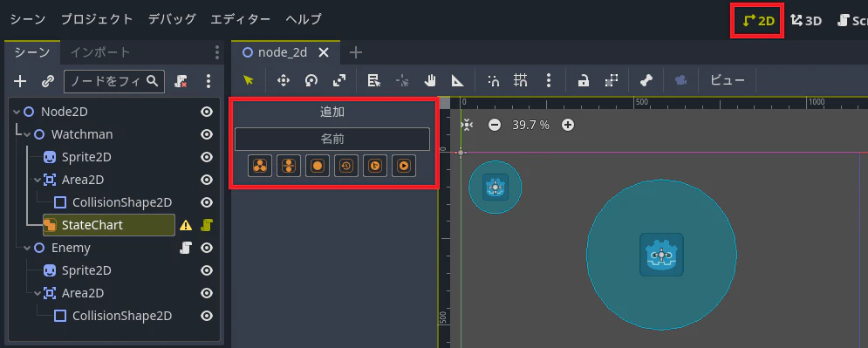
Task: Toggle visibility of Watchman
Action: pyautogui.click(x=207, y=134)
